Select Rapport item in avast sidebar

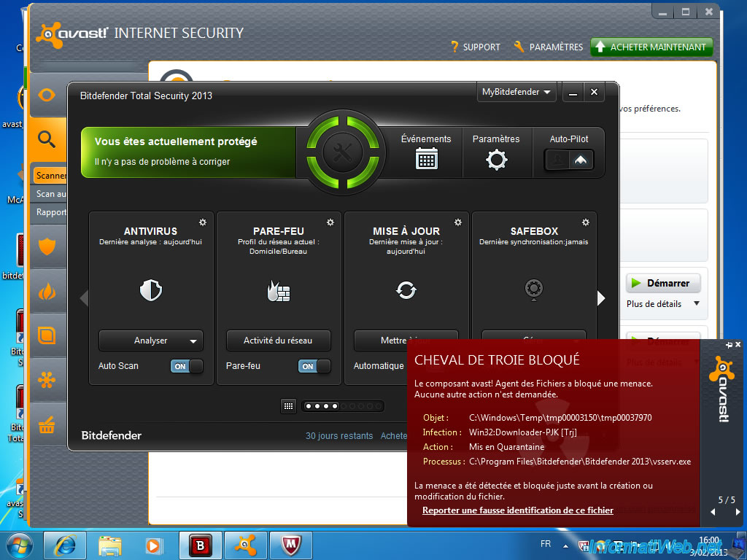pos(51,212)
